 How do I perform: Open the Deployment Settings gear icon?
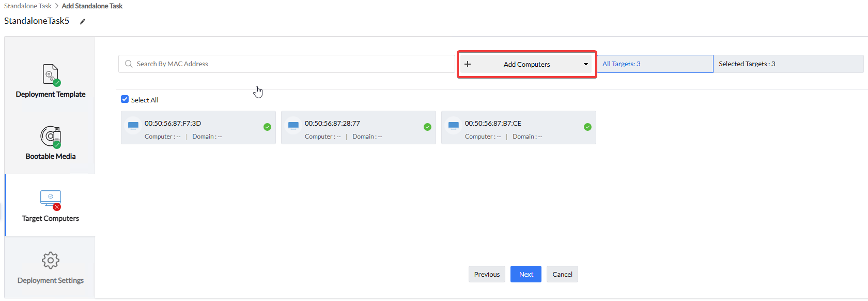51,260
